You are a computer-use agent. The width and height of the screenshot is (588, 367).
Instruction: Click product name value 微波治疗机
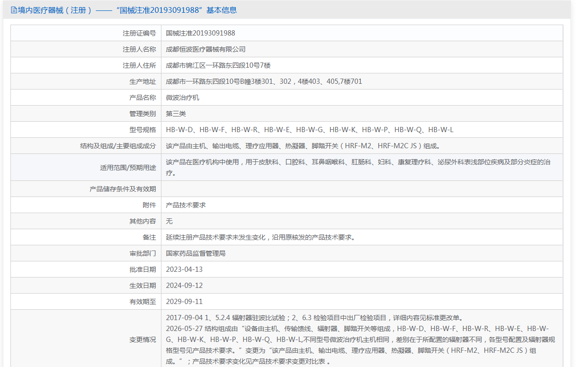click(182, 98)
